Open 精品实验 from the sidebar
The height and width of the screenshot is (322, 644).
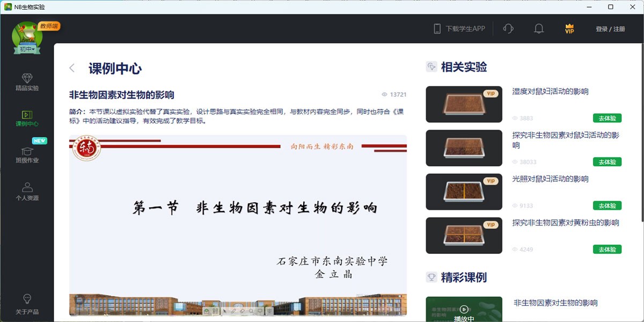[27, 82]
